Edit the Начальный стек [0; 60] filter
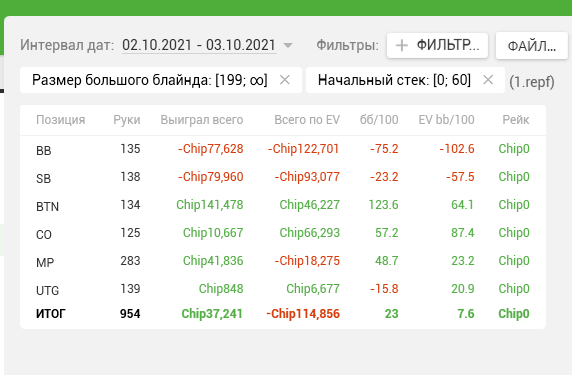572x375 pixels. (394, 80)
